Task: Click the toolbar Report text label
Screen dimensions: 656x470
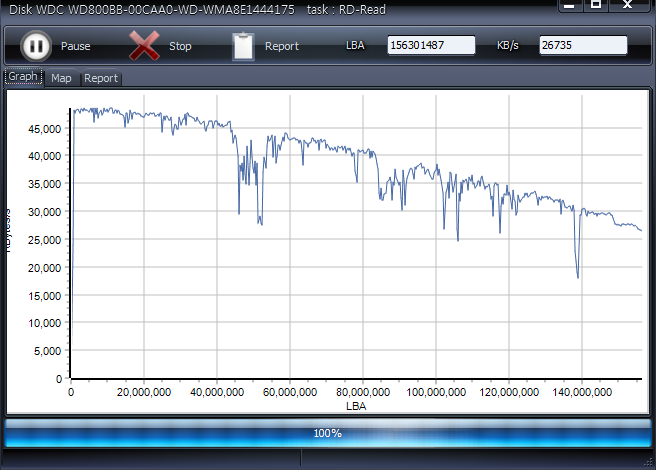Action: point(282,46)
